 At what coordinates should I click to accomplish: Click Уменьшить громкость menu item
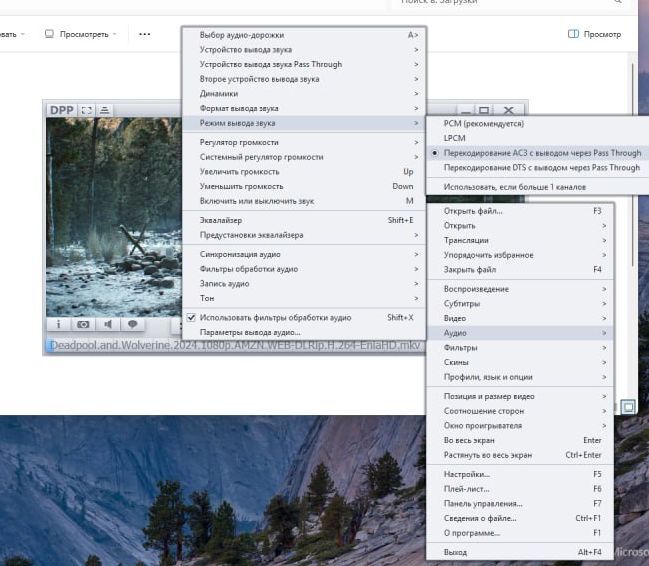[304, 186]
